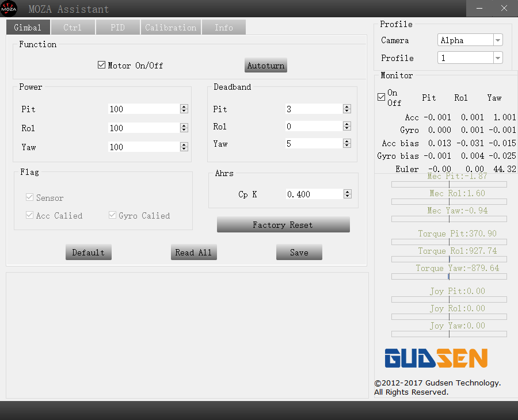The image size is (518, 420).
Task: Close the MOZA Assistant window
Action: coord(504,8)
